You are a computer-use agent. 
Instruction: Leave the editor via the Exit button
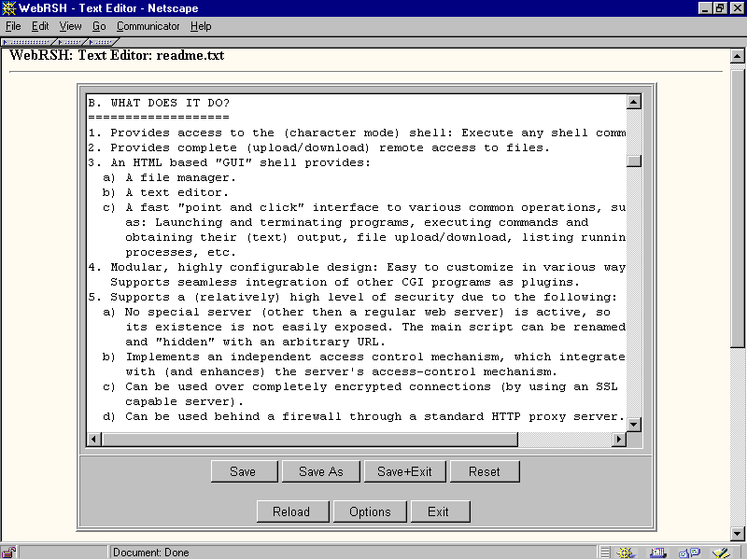click(x=440, y=511)
